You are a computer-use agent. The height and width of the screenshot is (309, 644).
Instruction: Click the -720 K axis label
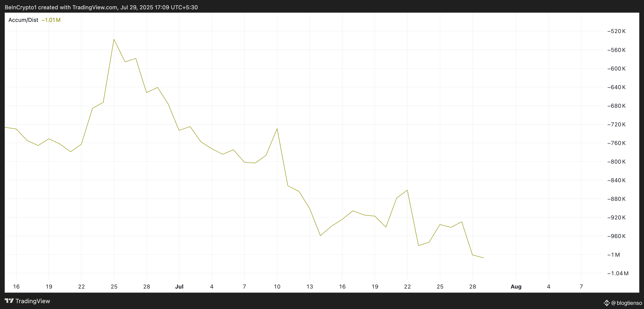coord(617,125)
